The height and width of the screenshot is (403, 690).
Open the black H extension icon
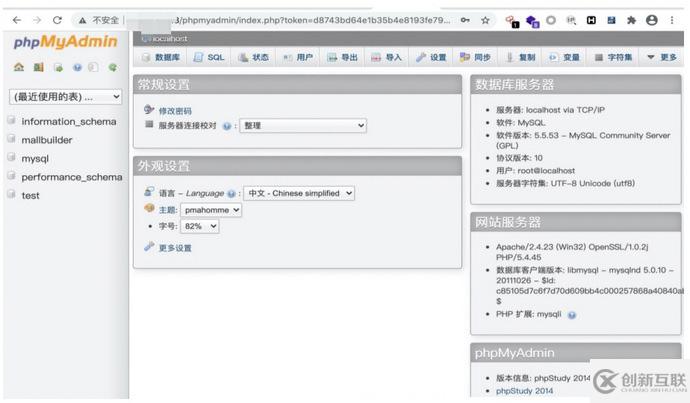point(591,20)
